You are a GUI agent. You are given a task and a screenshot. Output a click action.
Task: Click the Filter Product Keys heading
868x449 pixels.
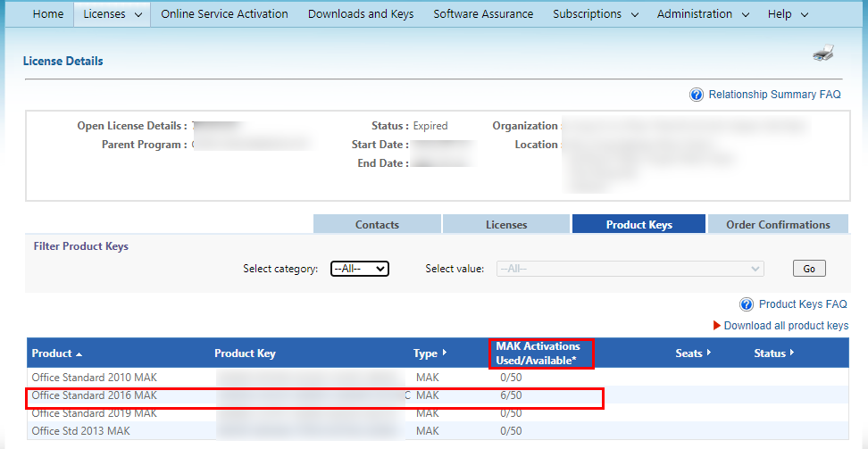tap(81, 246)
